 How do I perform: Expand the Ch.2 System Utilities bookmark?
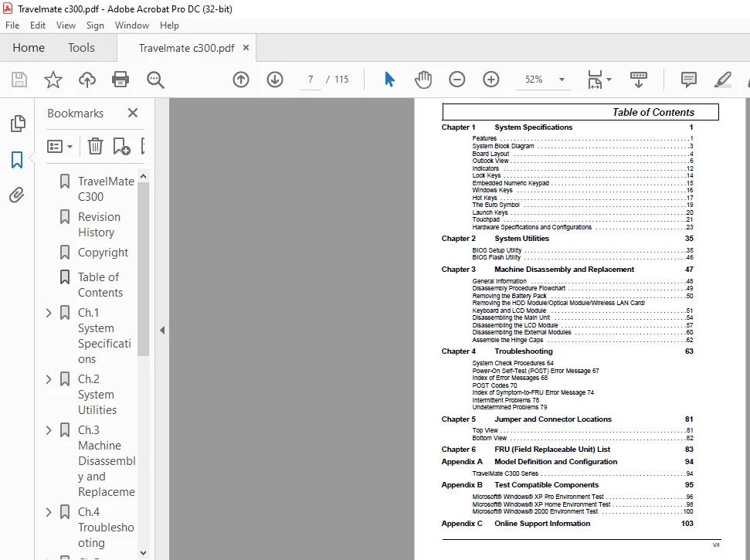pyautogui.click(x=49, y=379)
